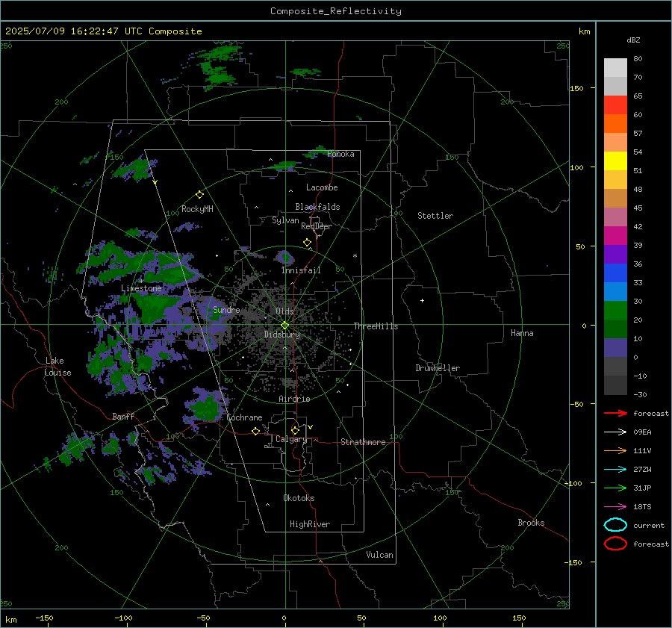672x628 pixels.
Task: Click the Cochrane label
Action: 244,417
